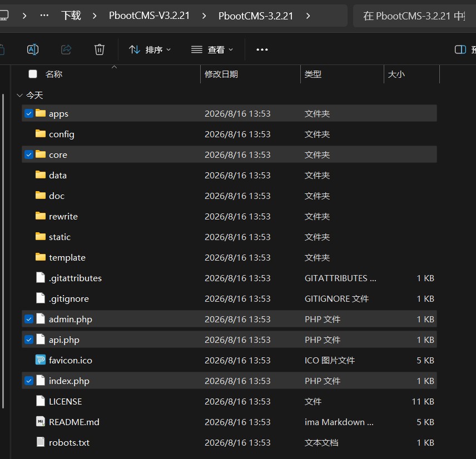Click ICO 图片文件 type cell

(x=330, y=361)
